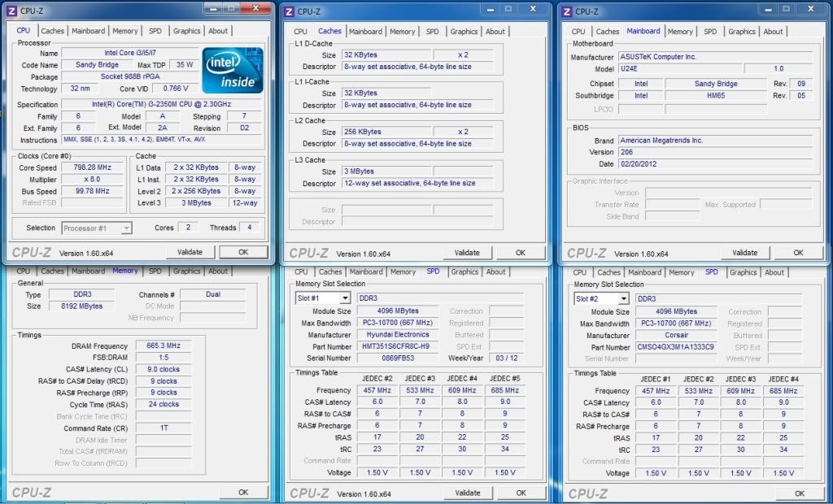Click Validate in the CPU window
The image size is (833, 504).
[190, 252]
